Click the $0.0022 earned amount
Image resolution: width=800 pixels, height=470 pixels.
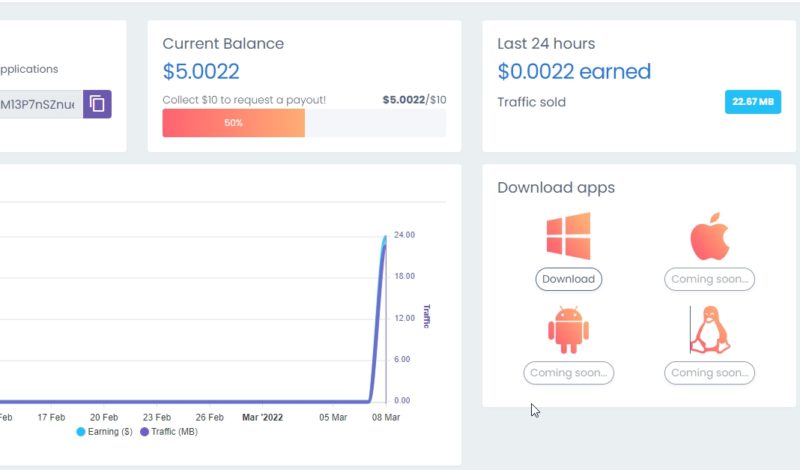(x=574, y=72)
